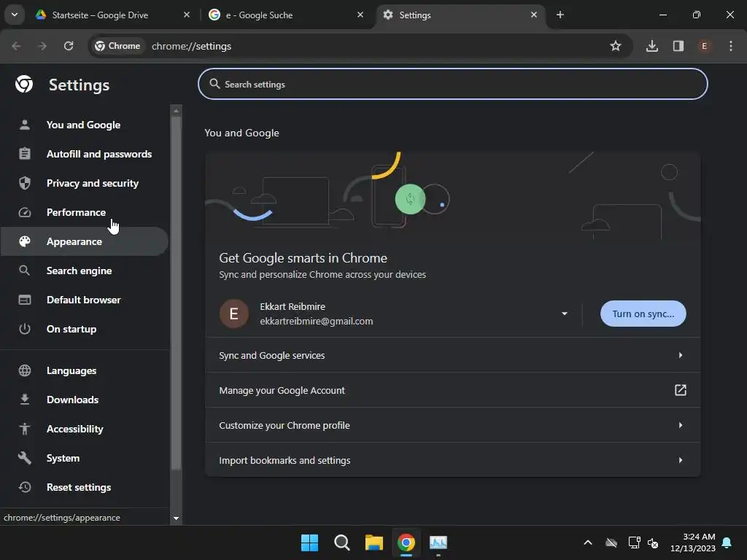Open the profile avatar E in toolbar
The image size is (747, 560).
pos(704,46)
